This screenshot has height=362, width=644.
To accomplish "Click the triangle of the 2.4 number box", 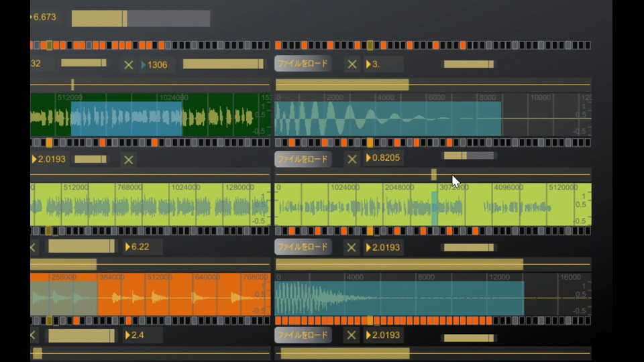I will pos(127,335).
